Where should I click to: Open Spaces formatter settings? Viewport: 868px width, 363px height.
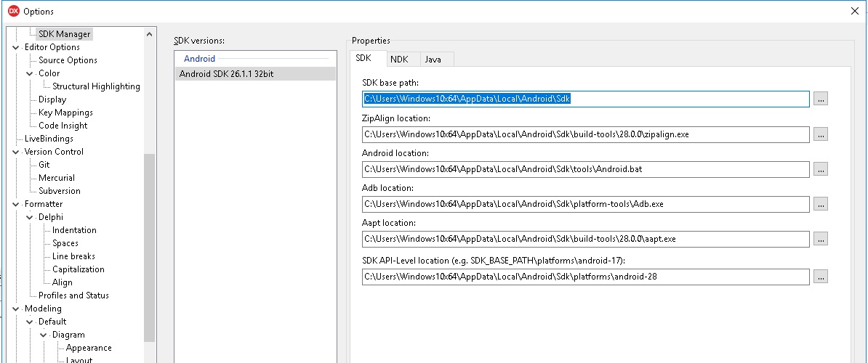pyautogui.click(x=65, y=243)
